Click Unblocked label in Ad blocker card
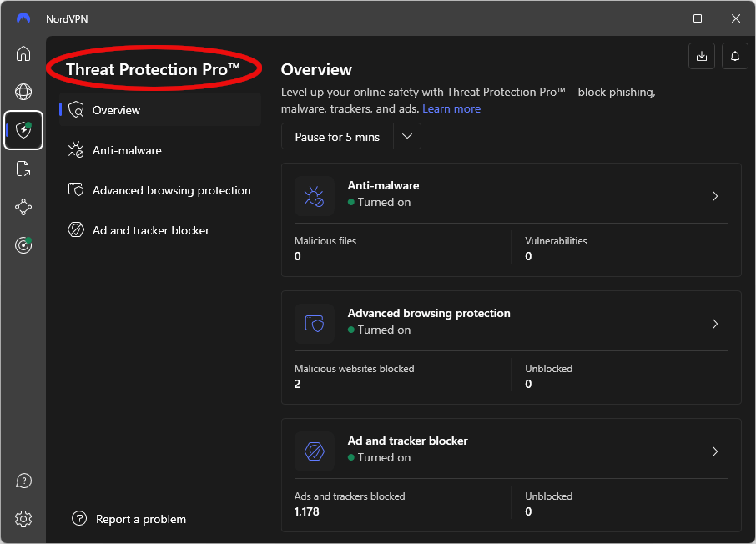This screenshot has width=756, height=544. [549, 496]
